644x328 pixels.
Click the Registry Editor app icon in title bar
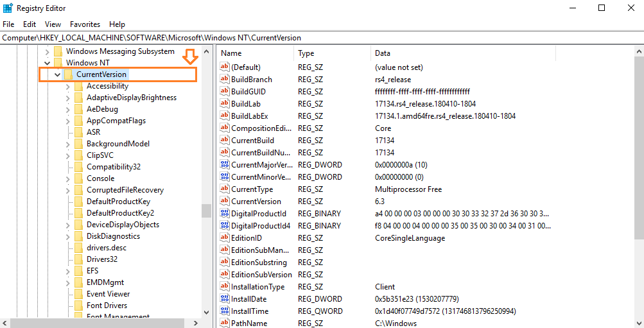8,8
